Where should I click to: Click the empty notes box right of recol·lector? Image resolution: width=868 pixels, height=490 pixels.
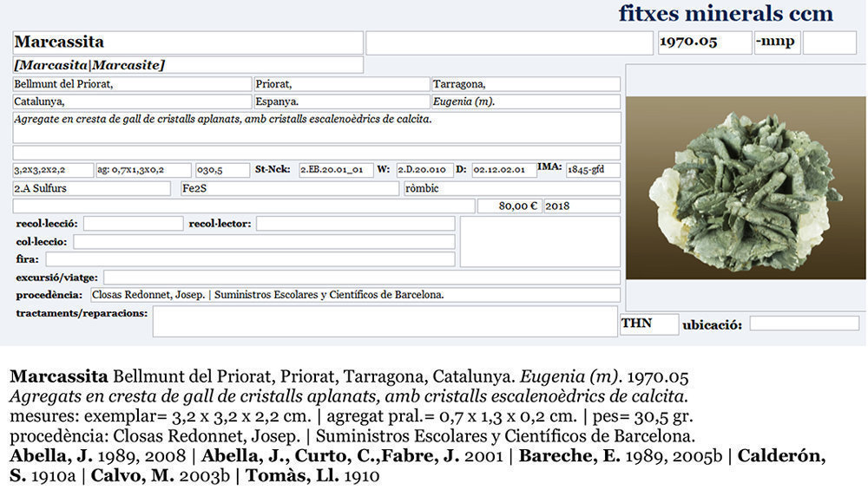540,242
